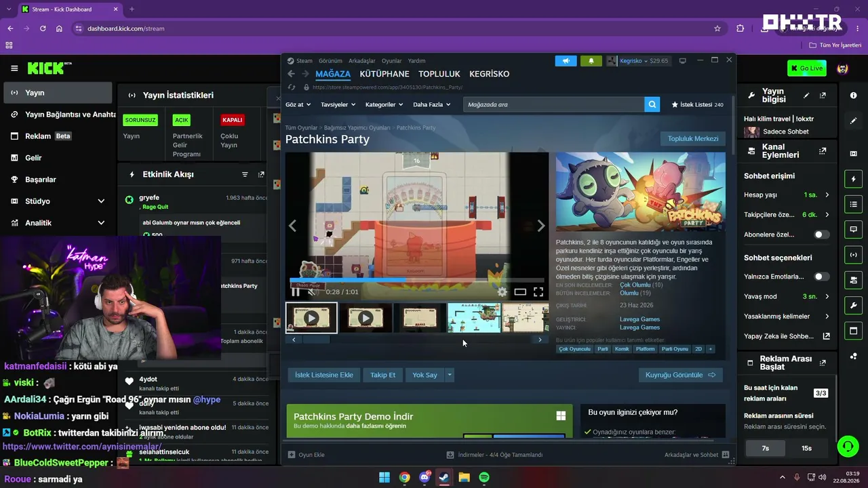Viewport: 868px width, 488px height.
Task: Open Windows Start menu
Action: pos(384,477)
